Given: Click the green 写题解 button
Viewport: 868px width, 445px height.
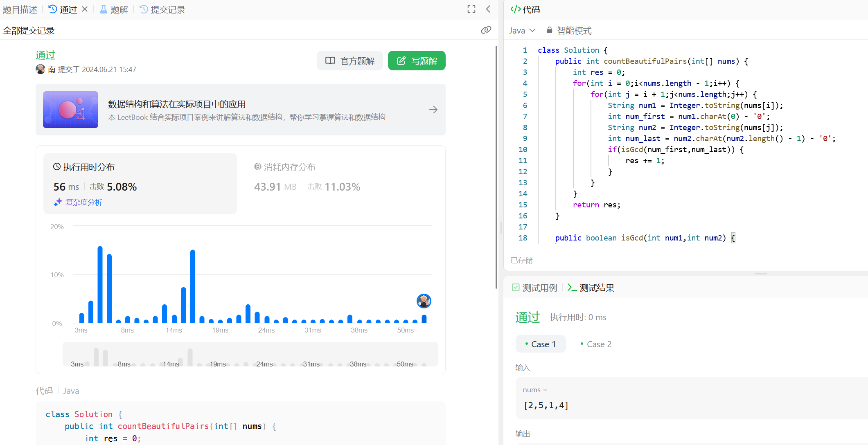Looking at the screenshot, I should [417, 61].
